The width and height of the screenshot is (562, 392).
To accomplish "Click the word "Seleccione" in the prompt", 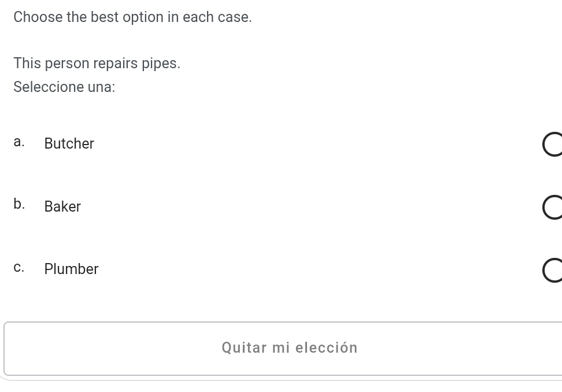I will pos(49,87).
